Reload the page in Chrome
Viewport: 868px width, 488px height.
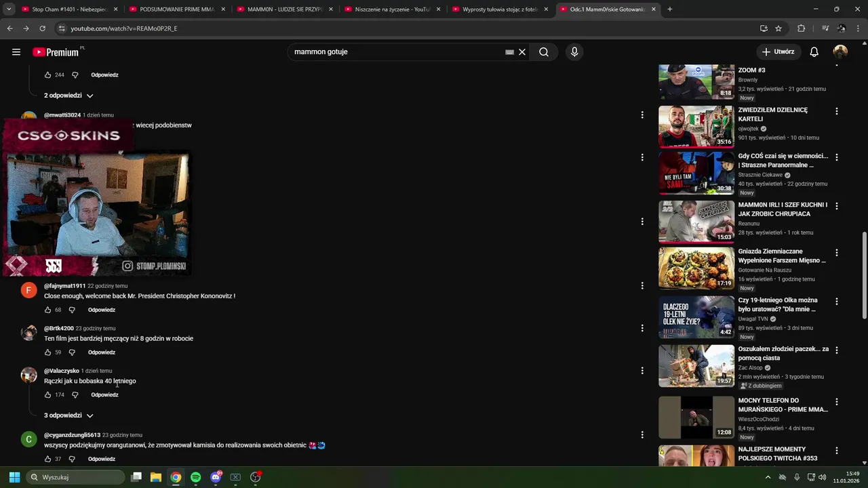pos(42,28)
